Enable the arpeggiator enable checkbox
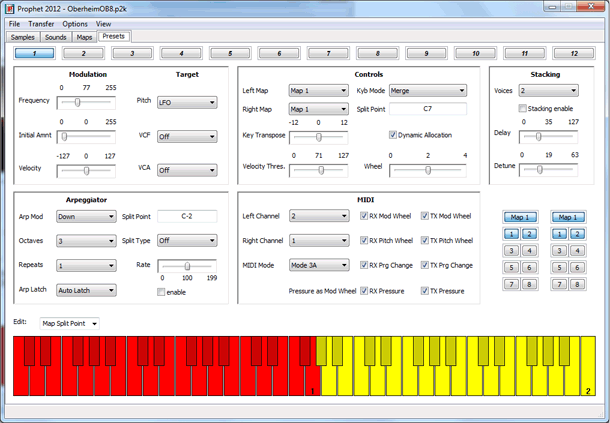This screenshot has width=610, height=423. tap(162, 291)
